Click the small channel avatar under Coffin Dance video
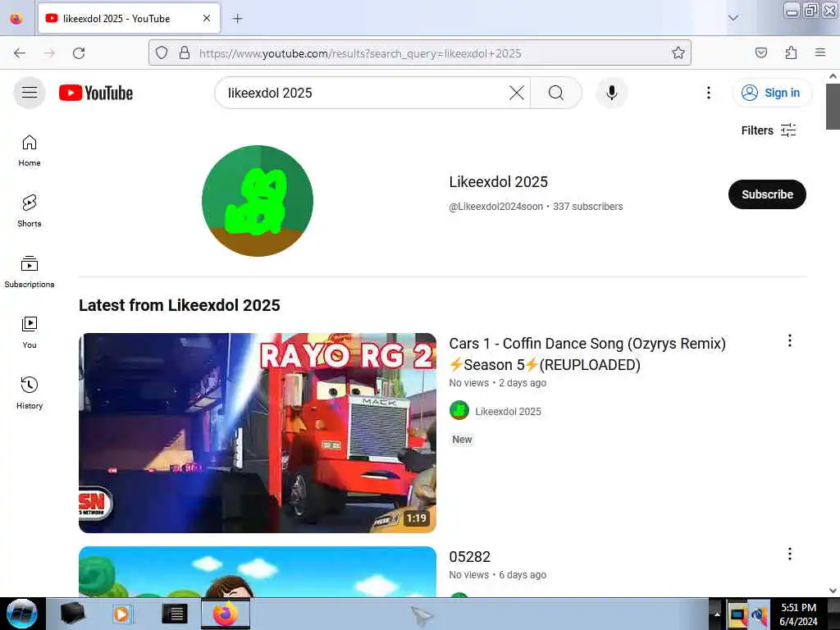 (x=459, y=411)
